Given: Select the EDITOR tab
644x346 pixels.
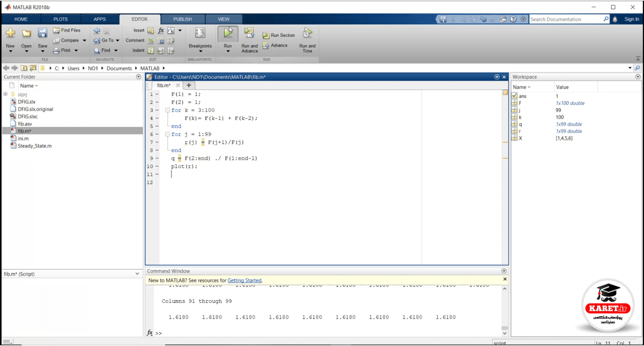Looking at the screenshot, I should click(140, 19).
